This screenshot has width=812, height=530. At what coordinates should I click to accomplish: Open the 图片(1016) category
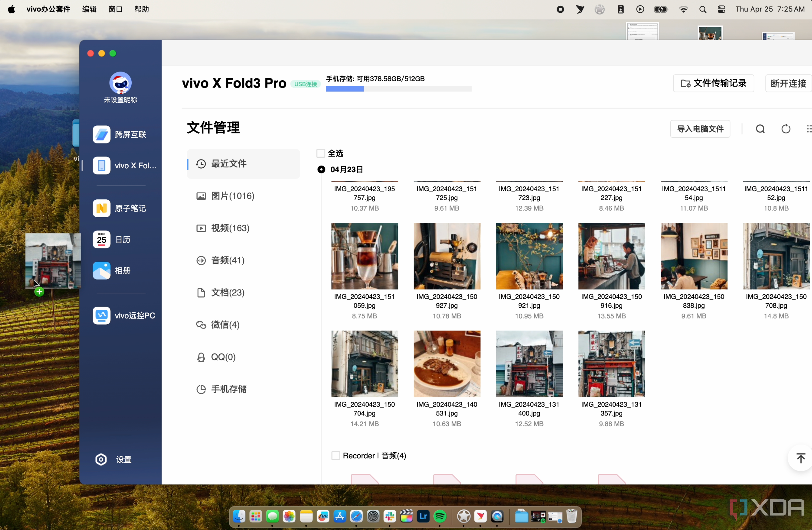pyautogui.click(x=226, y=196)
